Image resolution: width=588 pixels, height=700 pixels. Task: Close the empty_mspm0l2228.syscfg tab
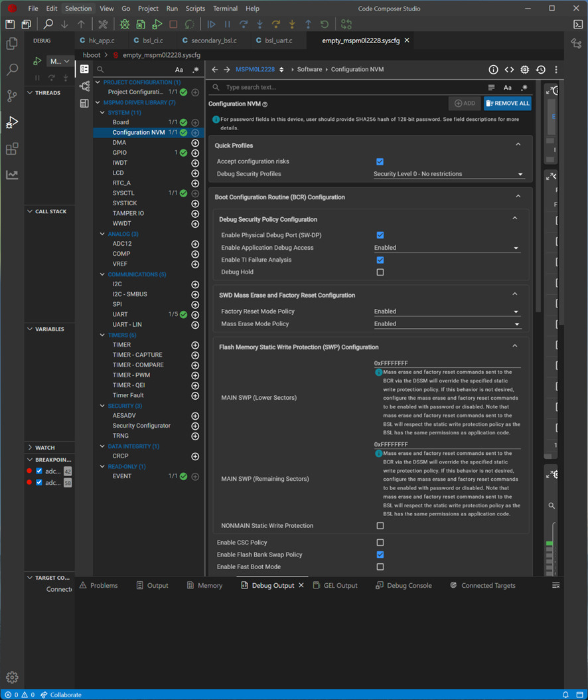(x=407, y=41)
